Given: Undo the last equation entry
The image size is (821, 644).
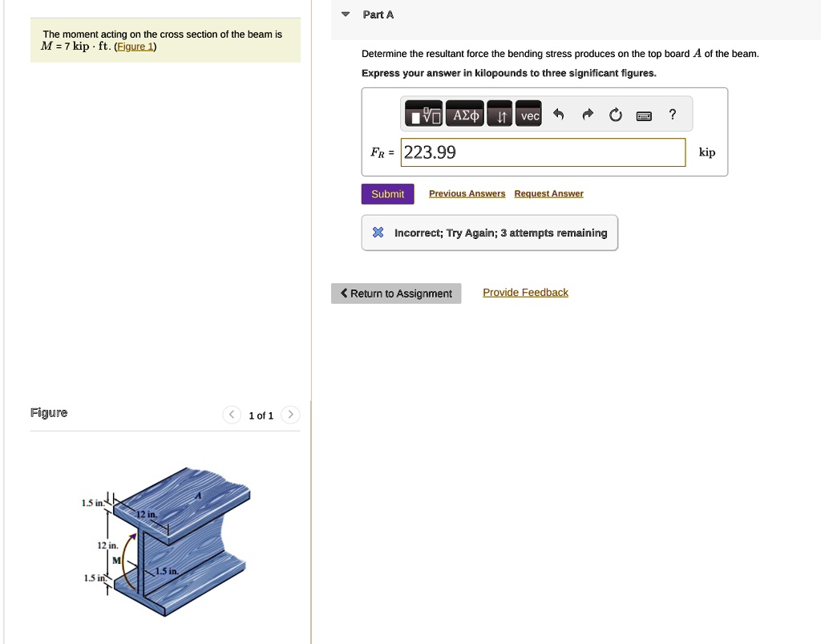Looking at the screenshot, I should coord(559,115).
